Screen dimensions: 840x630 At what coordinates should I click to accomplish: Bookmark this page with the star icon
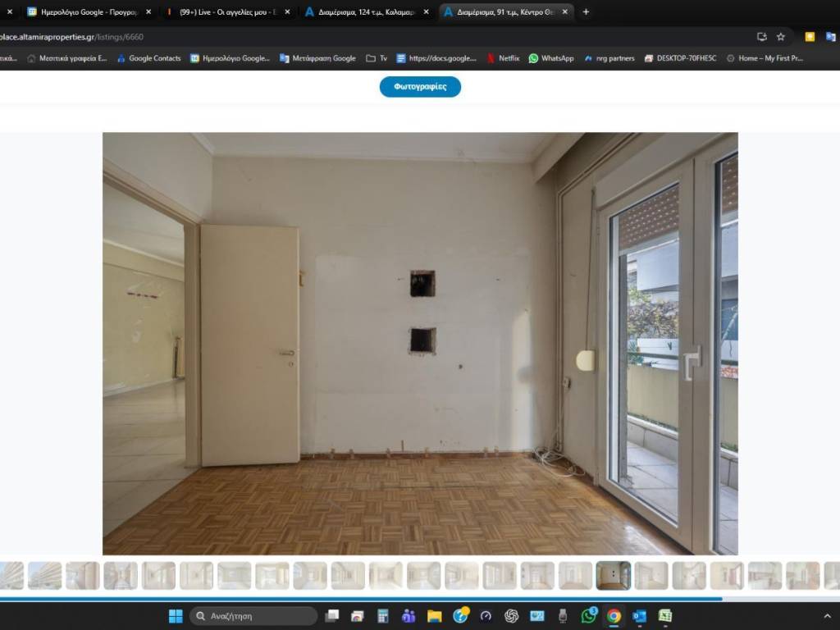click(781, 37)
